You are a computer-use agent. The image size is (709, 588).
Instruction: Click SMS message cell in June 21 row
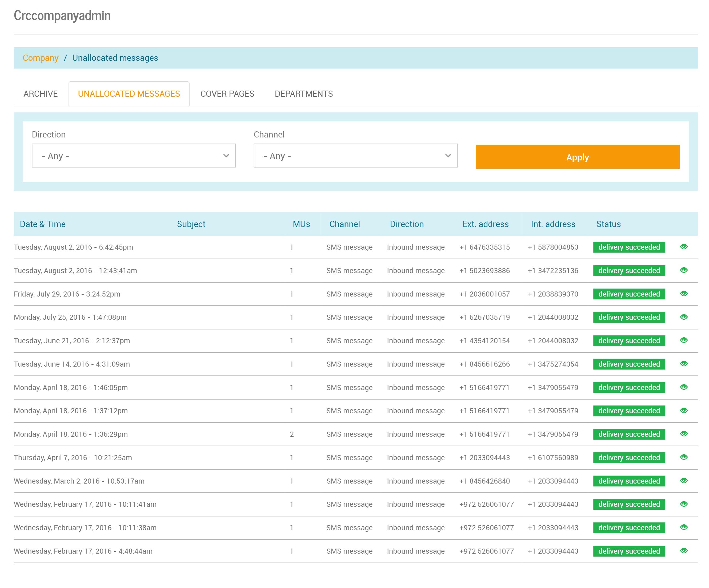[x=350, y=341]
